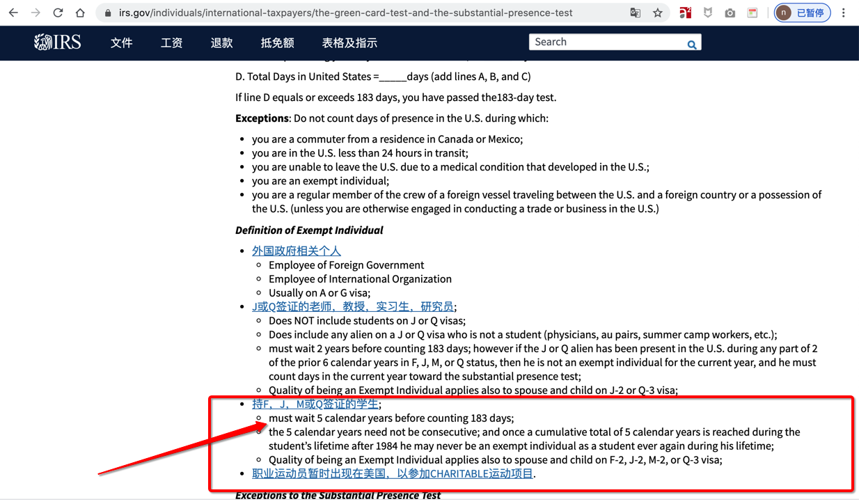
Task: Click the IRS logo
Action: tap(58, 42)
